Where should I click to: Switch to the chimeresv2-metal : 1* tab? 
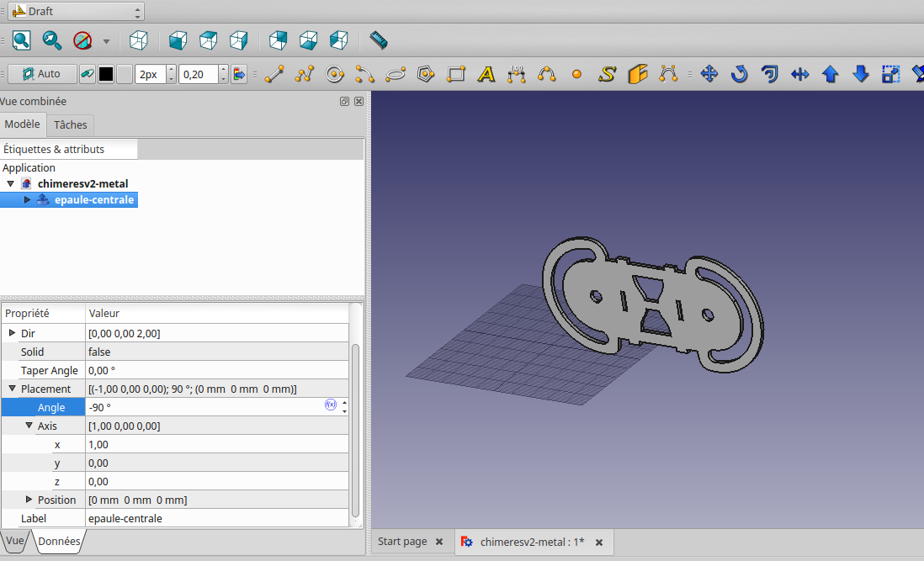pyautogui.click(x=532, y=542)
